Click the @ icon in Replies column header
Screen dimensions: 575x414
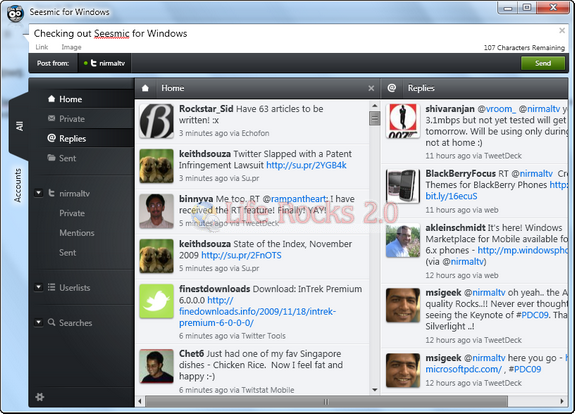click(x=392, y=88)
